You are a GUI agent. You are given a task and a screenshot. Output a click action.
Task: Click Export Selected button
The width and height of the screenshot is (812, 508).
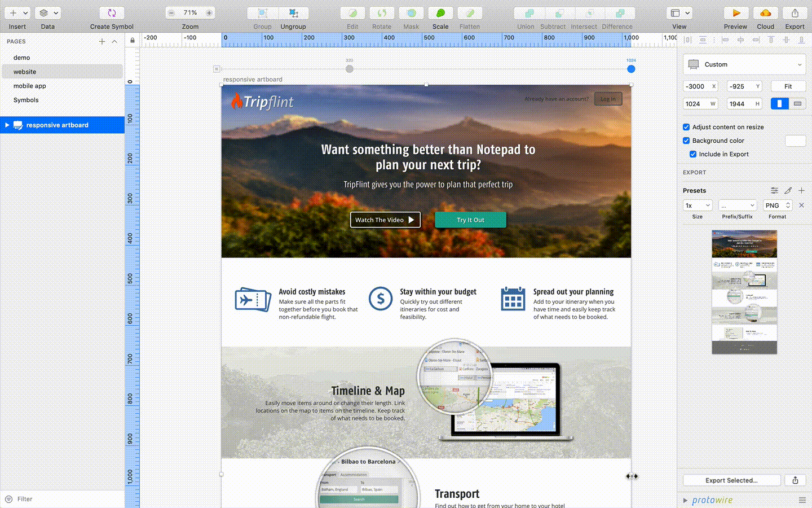[x=731, y=480]
